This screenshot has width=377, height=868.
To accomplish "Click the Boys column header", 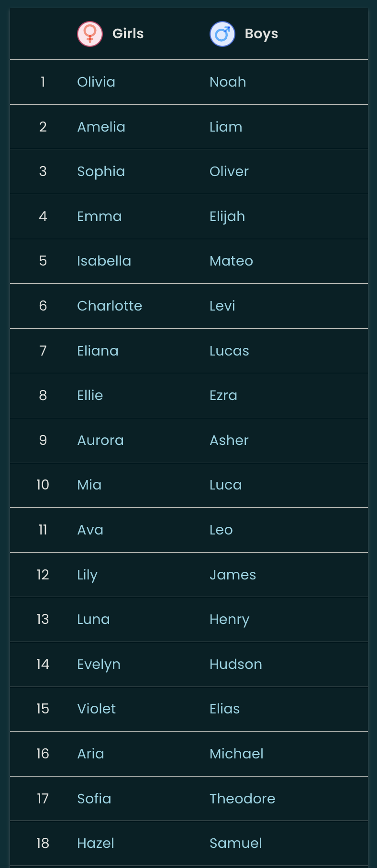I will [261, 34].
